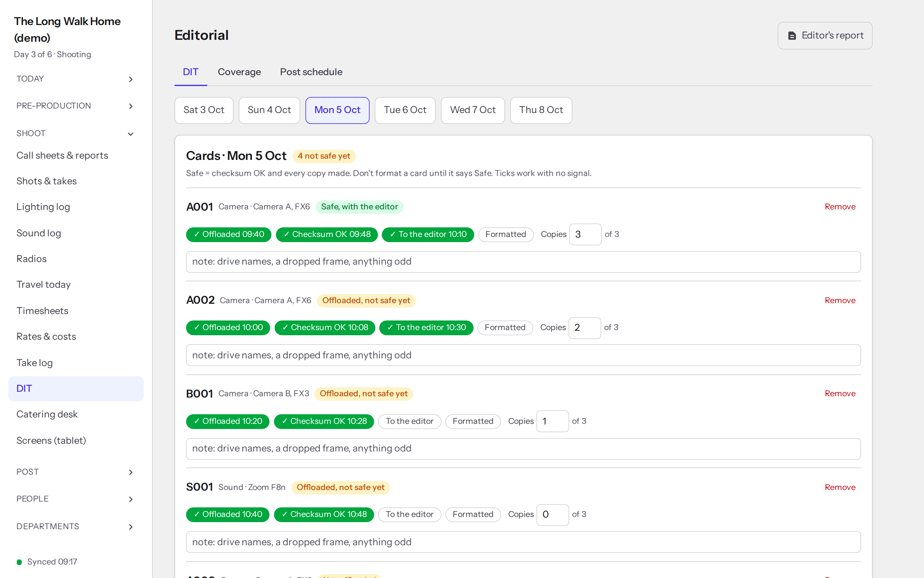Switch to the Coverage tab

pyautogui.click(x=239, y=72)
